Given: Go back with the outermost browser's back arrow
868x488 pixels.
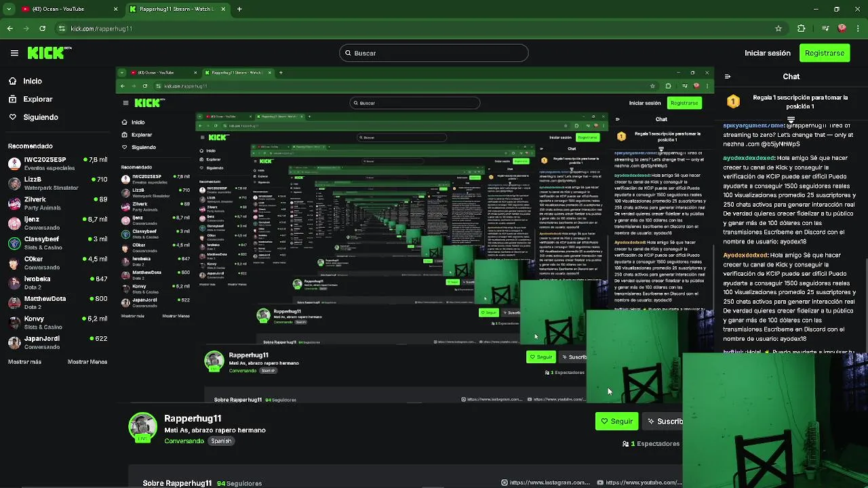Looking at the screenshot, I should 9,28.
